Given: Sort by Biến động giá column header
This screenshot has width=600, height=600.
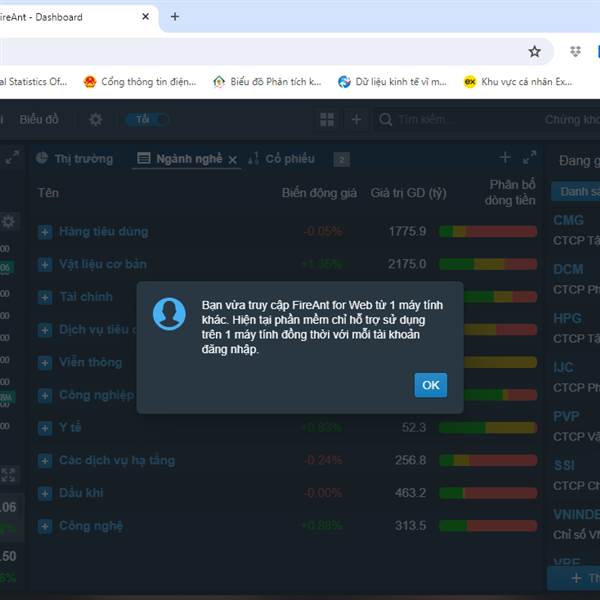Looking at the screenshot, I should (x=319, y=193).
